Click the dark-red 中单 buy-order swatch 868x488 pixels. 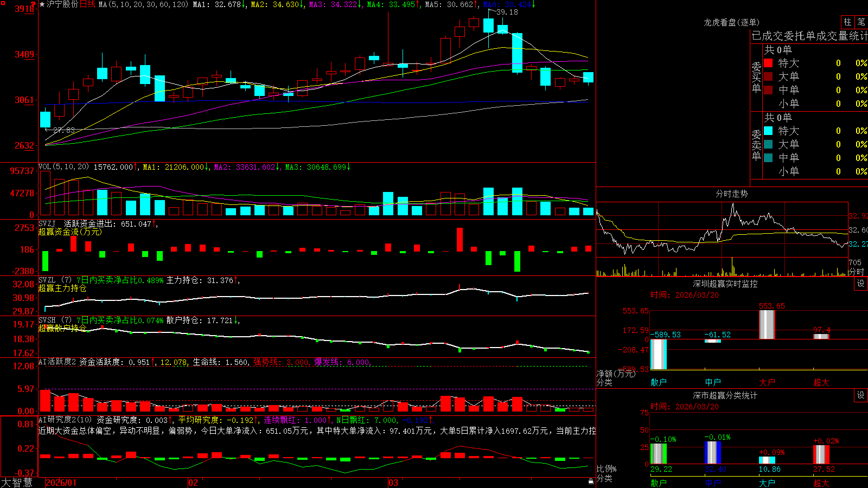click(768, 90)
